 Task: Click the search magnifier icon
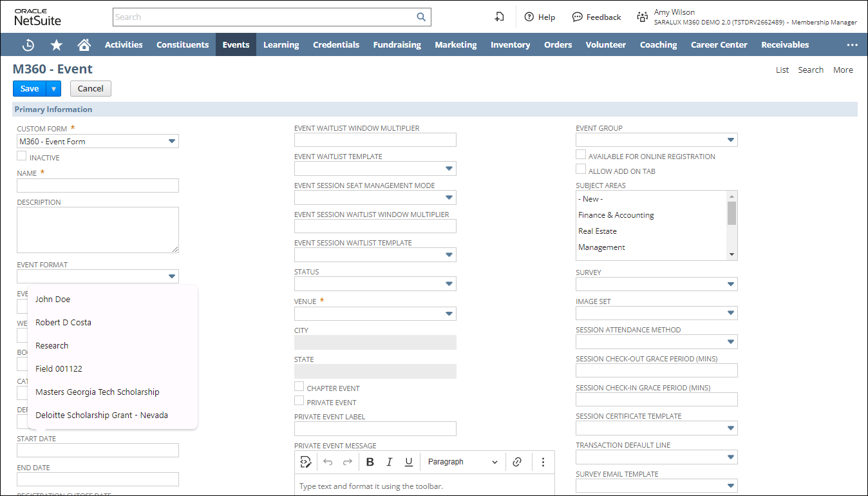point(421,17)
